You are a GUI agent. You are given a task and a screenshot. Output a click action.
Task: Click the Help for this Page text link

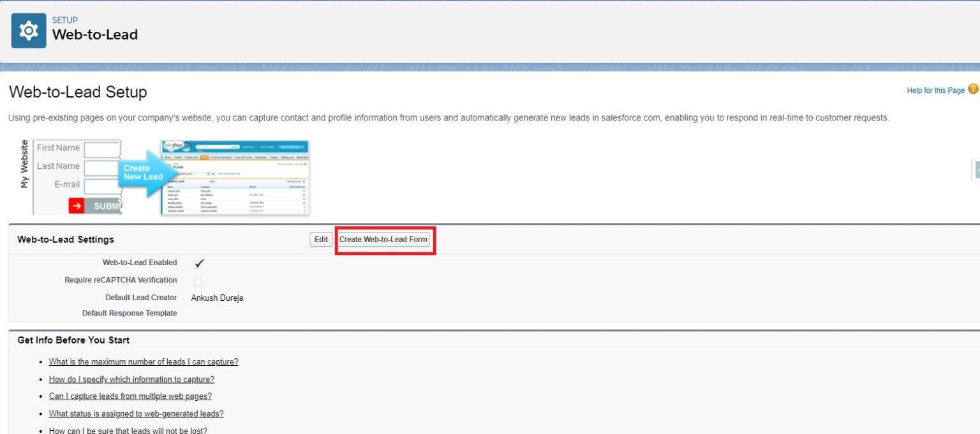coord(935,90)
